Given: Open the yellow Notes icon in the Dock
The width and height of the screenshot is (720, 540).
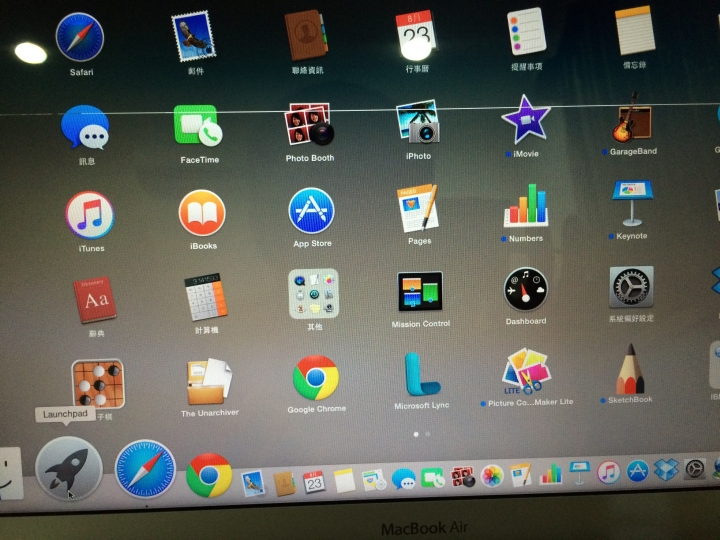Looking at the screenshot, I should (344, 480).
